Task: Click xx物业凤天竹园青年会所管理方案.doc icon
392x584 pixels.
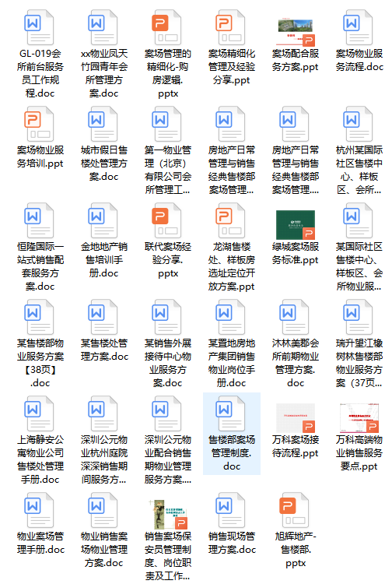Action: click(x=103, y=27)
